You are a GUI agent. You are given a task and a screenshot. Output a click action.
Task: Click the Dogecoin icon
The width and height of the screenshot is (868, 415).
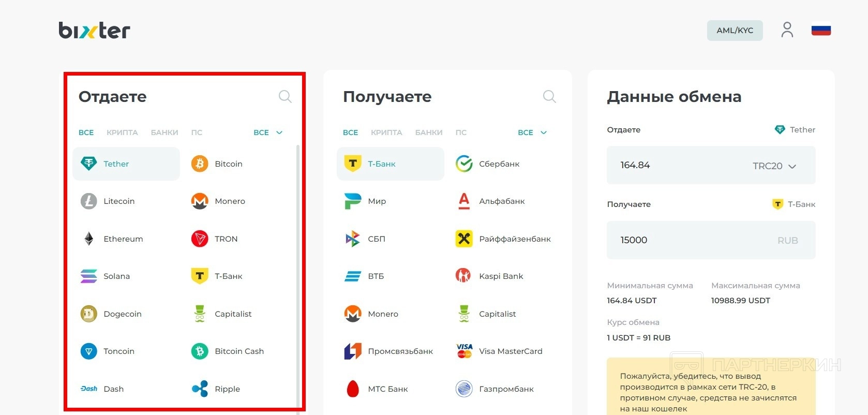click(89, 314)
